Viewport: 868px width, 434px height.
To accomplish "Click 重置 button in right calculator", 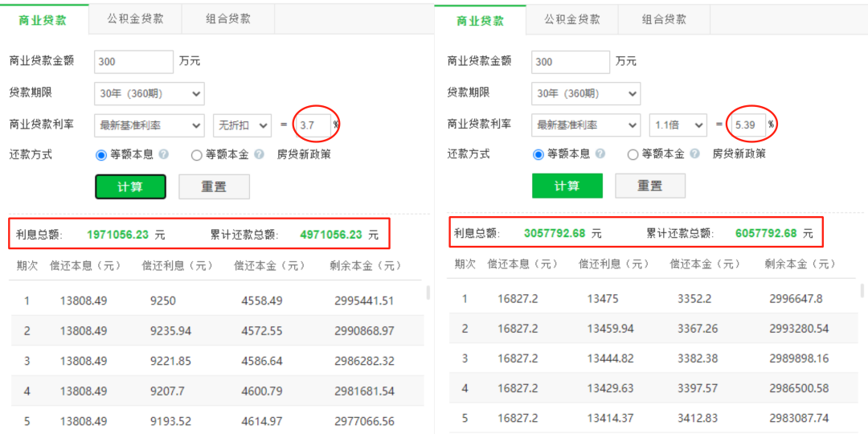I will 650,186.
